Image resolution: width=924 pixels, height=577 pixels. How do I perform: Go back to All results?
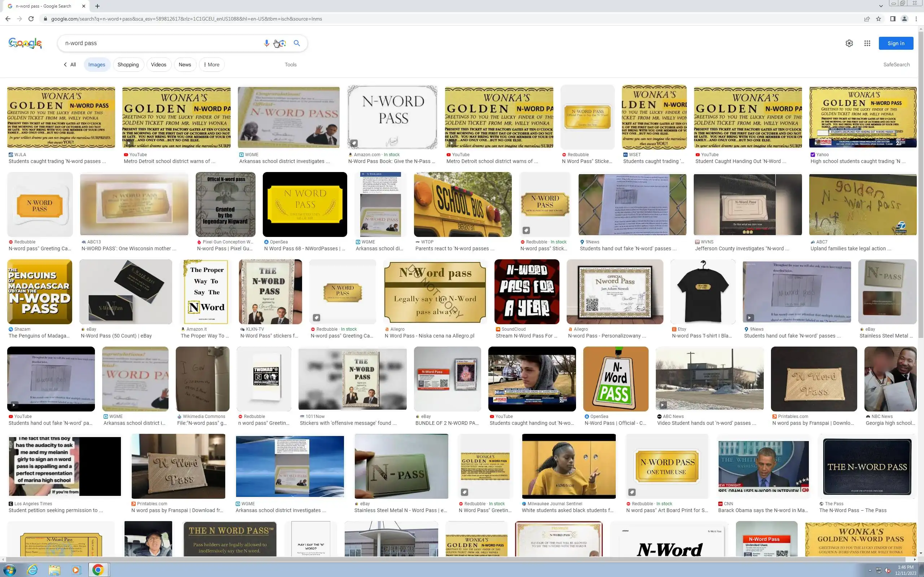pos(70,65)
